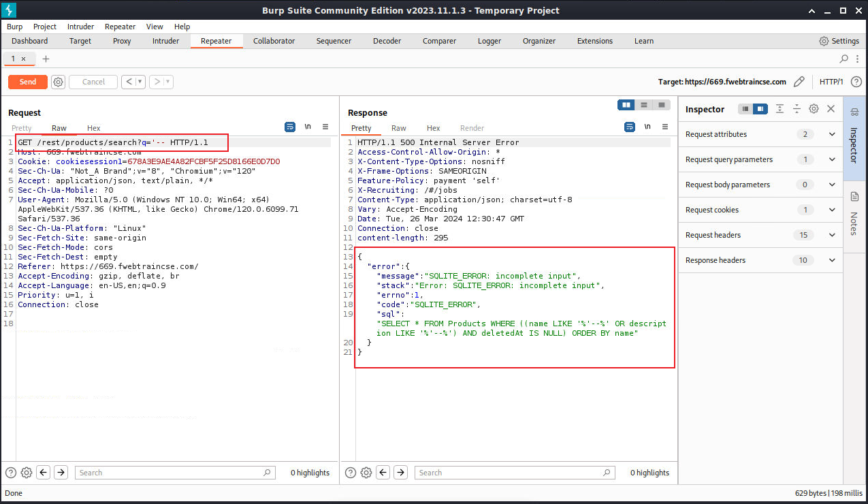Click the Cancel button
868x504 pixels.
coord(93,82)
